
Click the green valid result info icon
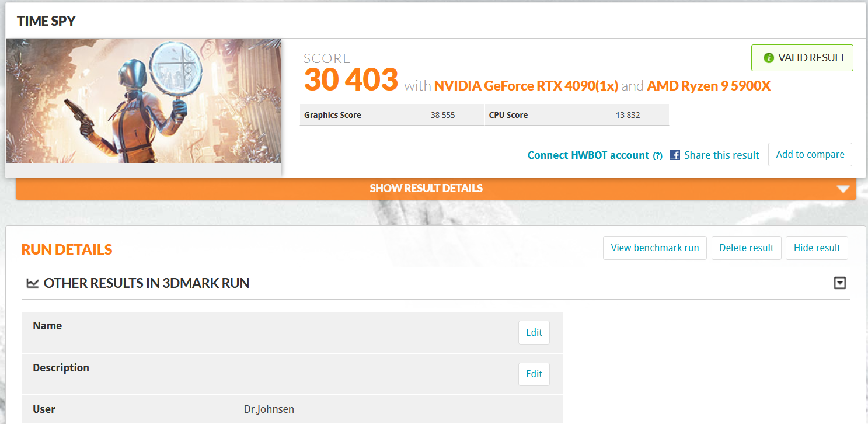pyautogui.click(x=769, y=58)
